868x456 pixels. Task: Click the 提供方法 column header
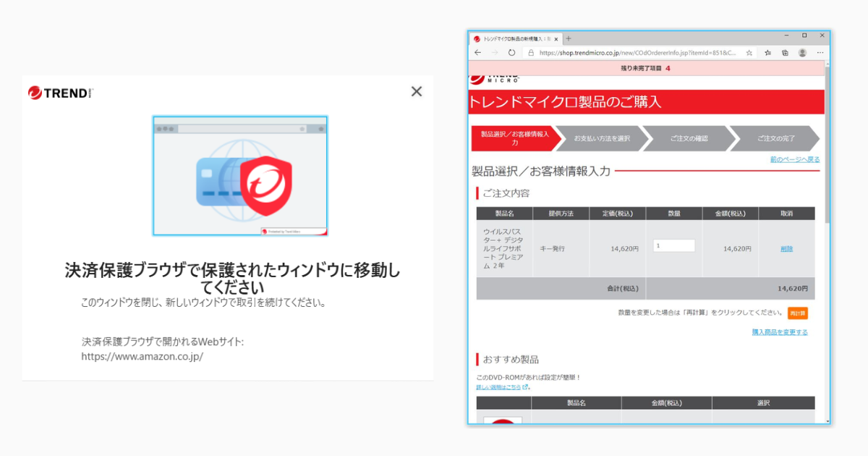[561, 214]
